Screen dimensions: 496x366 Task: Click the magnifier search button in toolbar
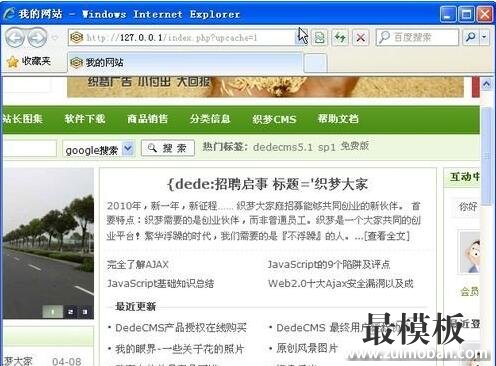[x=471, y=37]
